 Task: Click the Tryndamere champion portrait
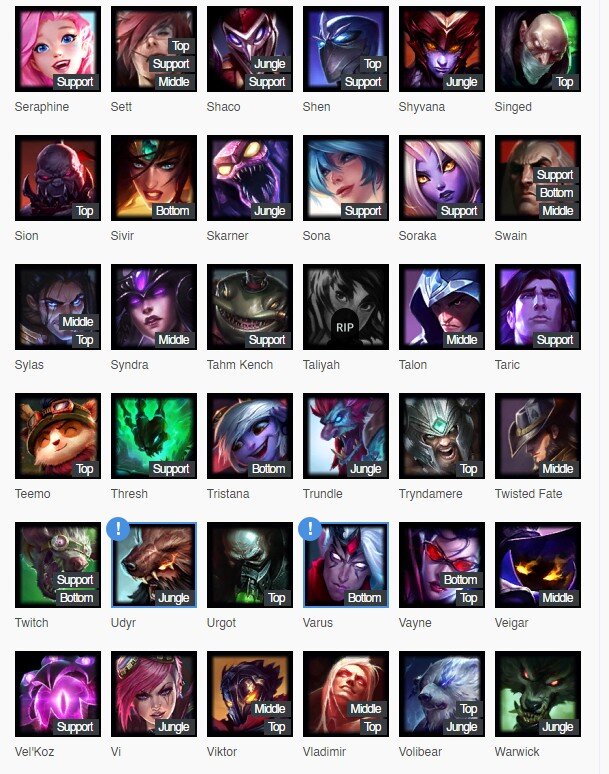[442, 436]
